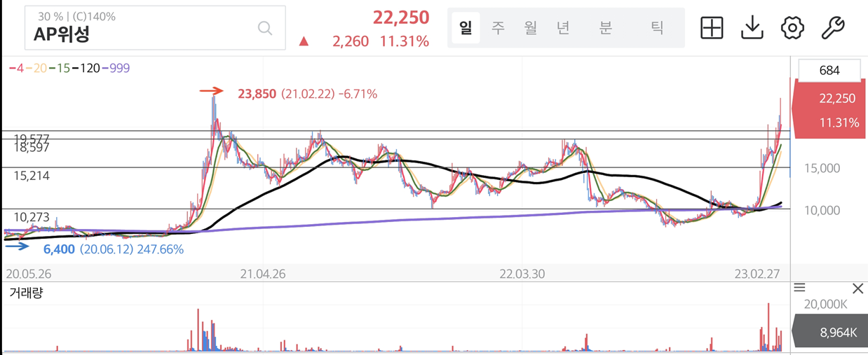
Task: Click the download chart icon
Action: pyautogui.click(x=752, y=28)
